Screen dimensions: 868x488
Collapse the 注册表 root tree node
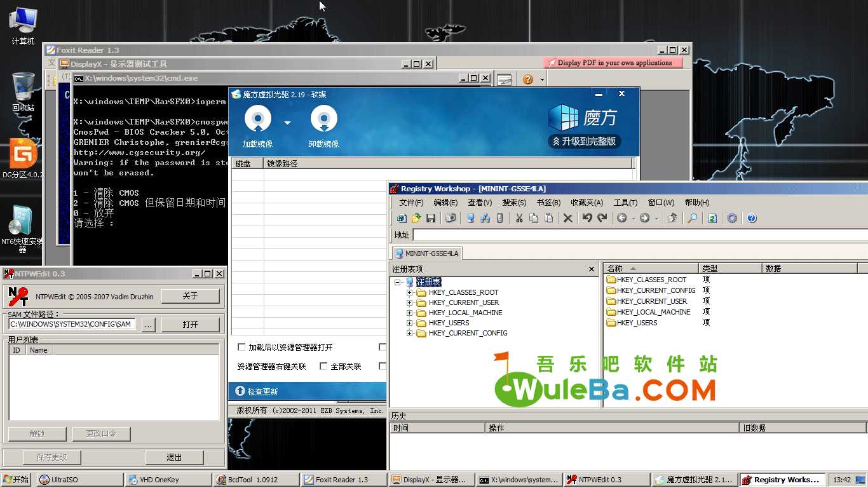tap(397, 282)
